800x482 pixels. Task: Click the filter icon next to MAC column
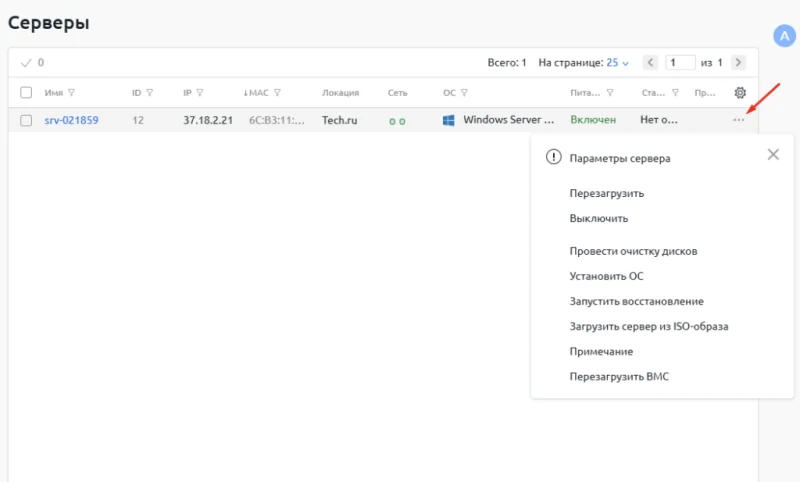pyautogui.click(x=277, y=93)
